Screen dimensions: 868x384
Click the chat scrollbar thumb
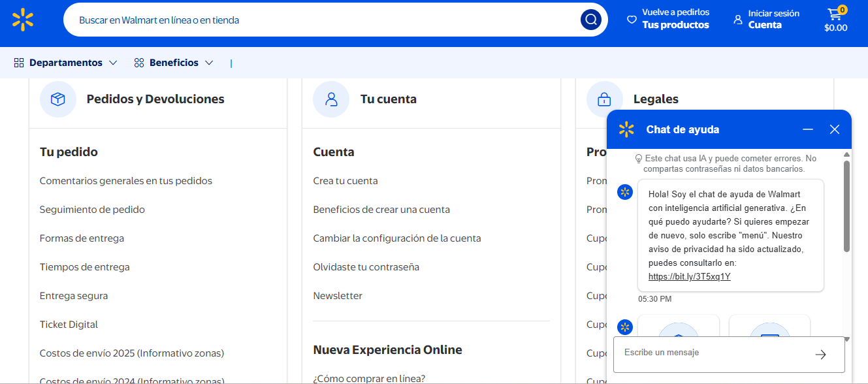pyautogui.click(x=846, y=206)
